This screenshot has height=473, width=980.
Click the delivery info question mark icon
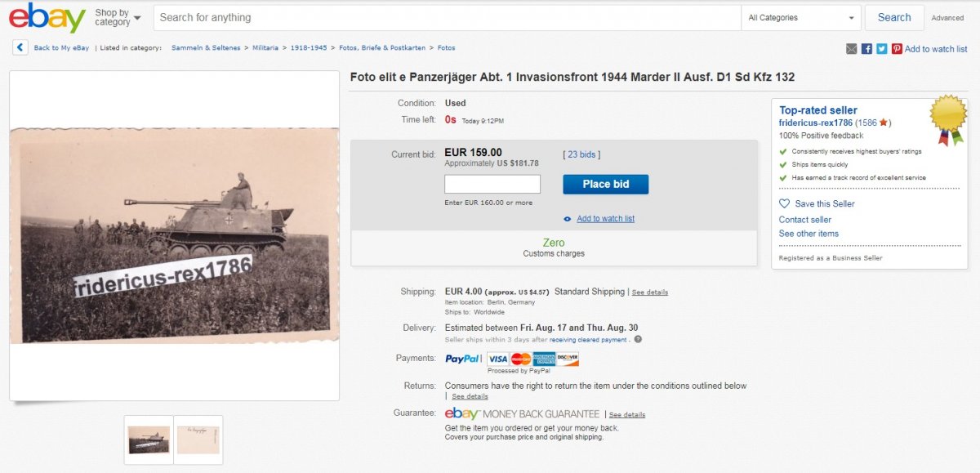[638, 339]
